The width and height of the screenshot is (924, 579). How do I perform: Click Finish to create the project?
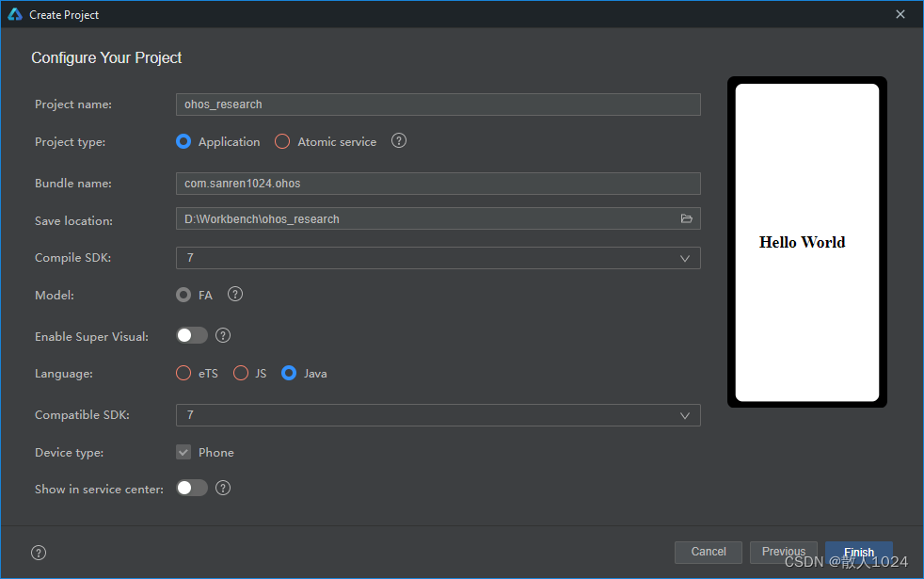click(x=858, y=552)
